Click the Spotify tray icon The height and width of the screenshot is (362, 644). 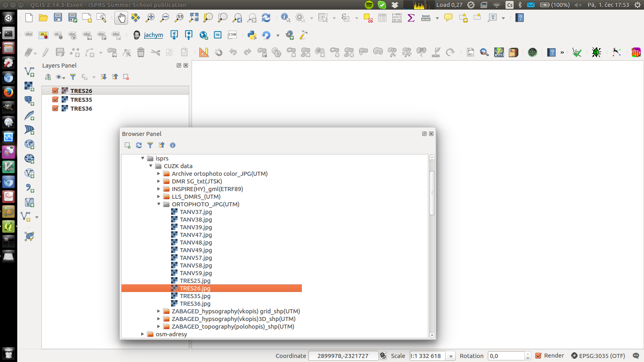coord(369,5)
